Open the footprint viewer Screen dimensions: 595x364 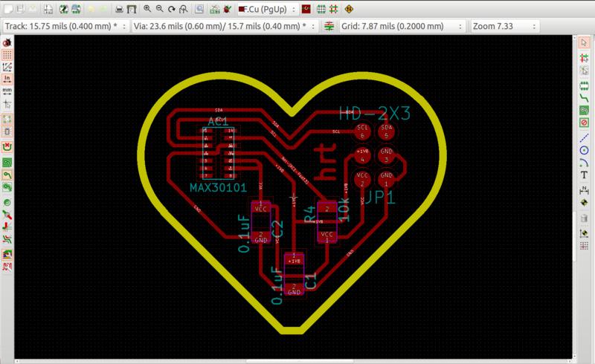click(x=76, y=9)
